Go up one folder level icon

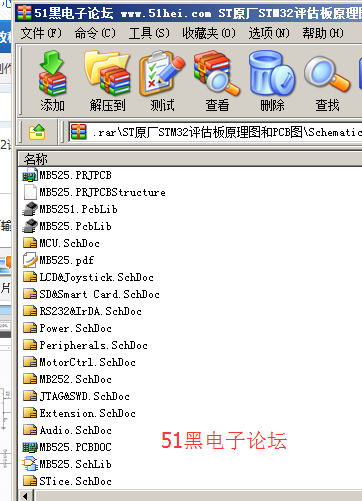(x=37, y=132)
